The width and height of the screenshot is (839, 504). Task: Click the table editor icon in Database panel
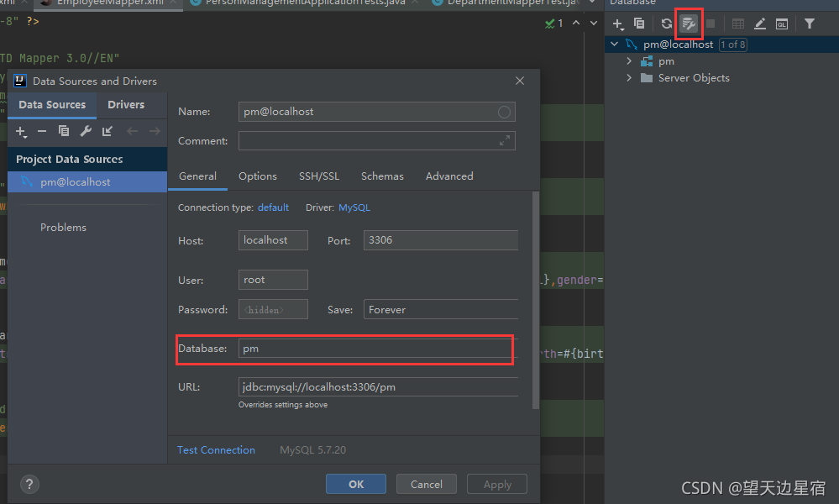(x=738, y=24)
